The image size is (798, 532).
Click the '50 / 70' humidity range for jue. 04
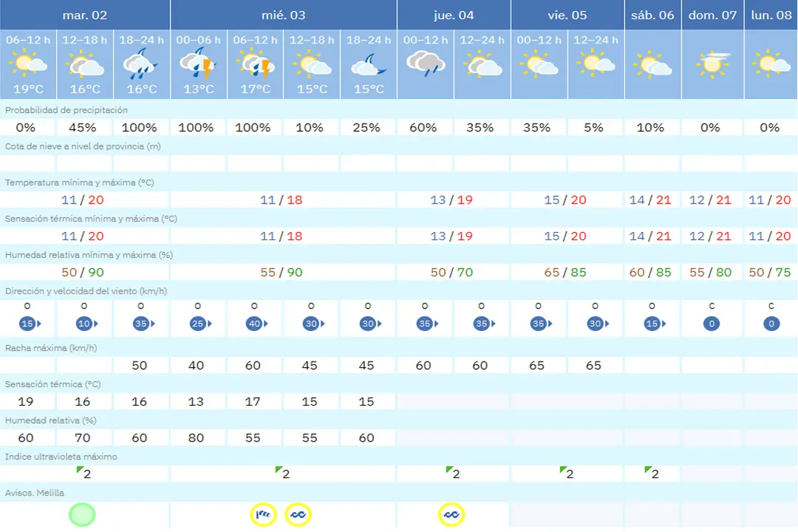(452, 273)
